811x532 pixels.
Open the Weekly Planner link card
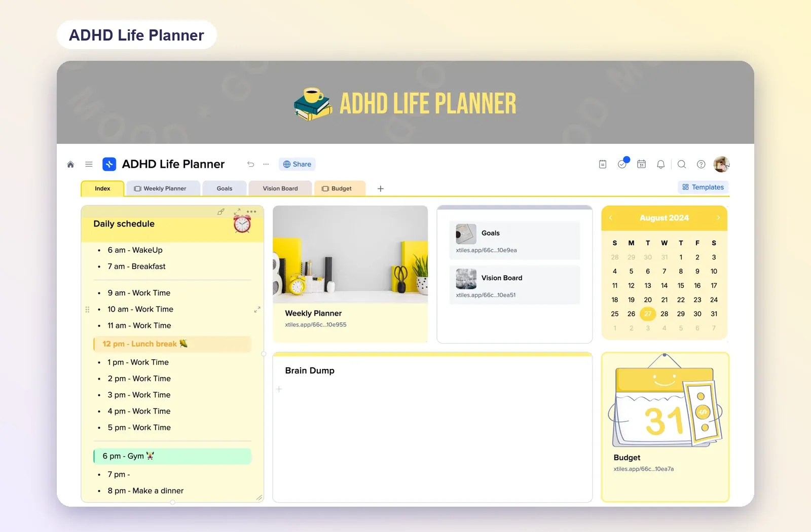coord(350,274)
